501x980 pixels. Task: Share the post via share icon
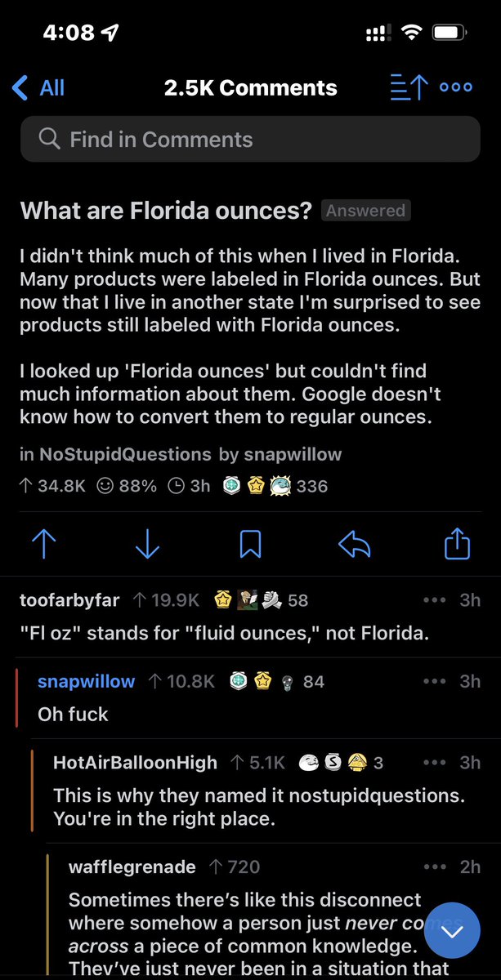point(457,545)
